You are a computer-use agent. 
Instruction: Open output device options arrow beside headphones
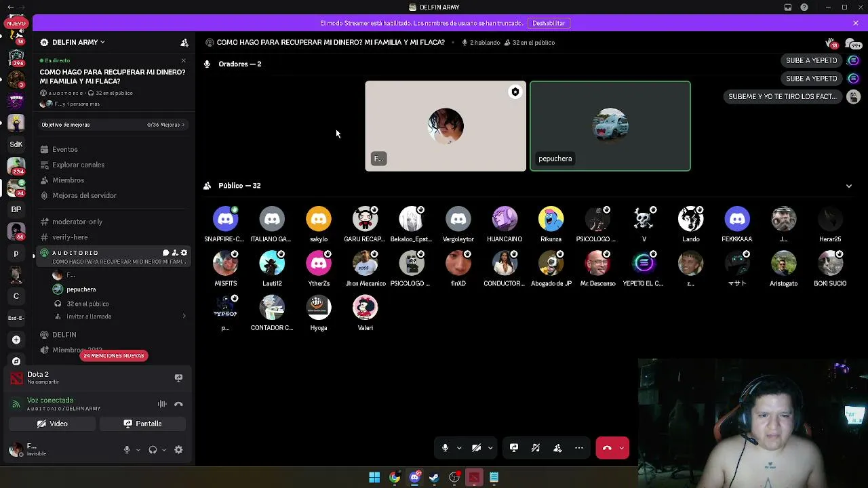pos(164,449)
